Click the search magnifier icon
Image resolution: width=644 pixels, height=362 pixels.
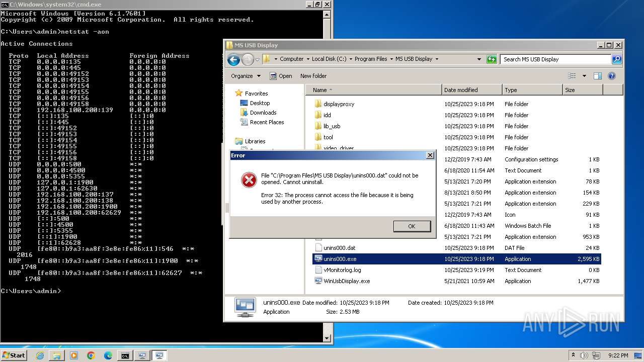point(616,59)
